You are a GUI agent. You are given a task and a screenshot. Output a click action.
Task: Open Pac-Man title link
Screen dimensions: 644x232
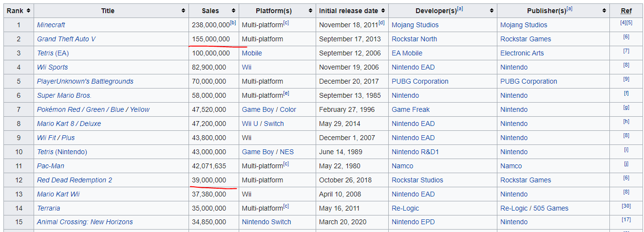[x=51, y=166]
